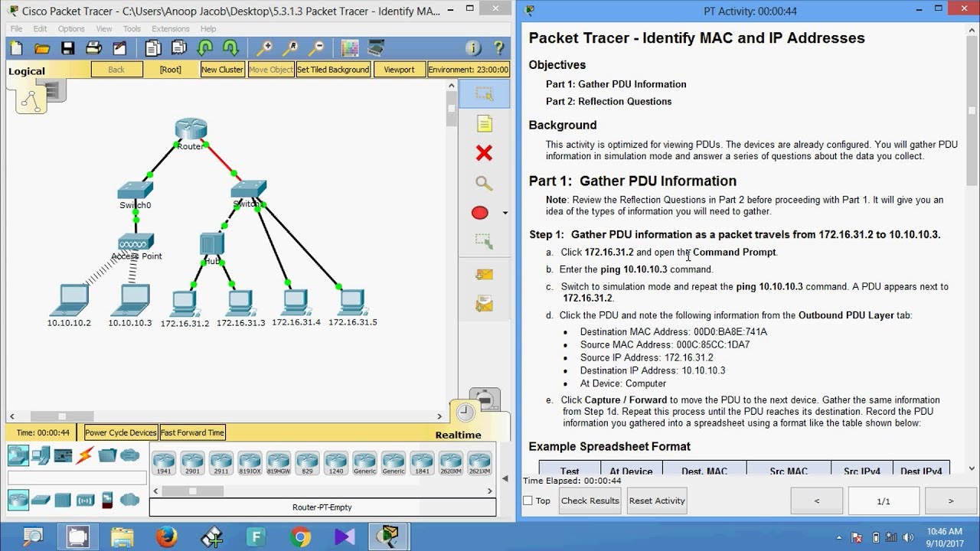Pick the 2911 router model
980x551 pixels.
click(221, 462)
